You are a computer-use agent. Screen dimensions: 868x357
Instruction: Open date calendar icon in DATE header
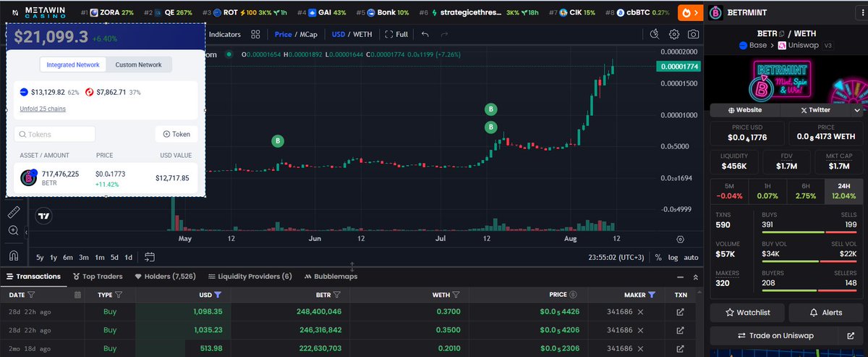(x=77, y=295)
